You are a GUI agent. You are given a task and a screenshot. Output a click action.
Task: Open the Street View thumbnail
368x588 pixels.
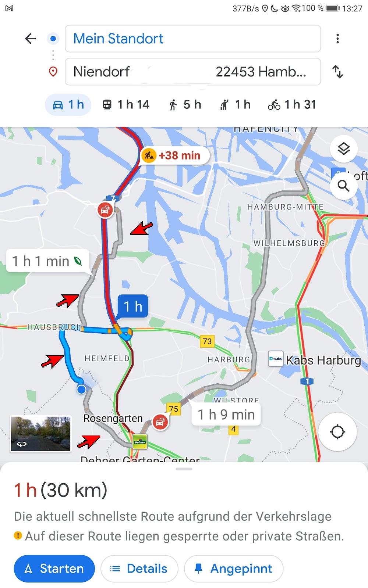coord(40,434)
